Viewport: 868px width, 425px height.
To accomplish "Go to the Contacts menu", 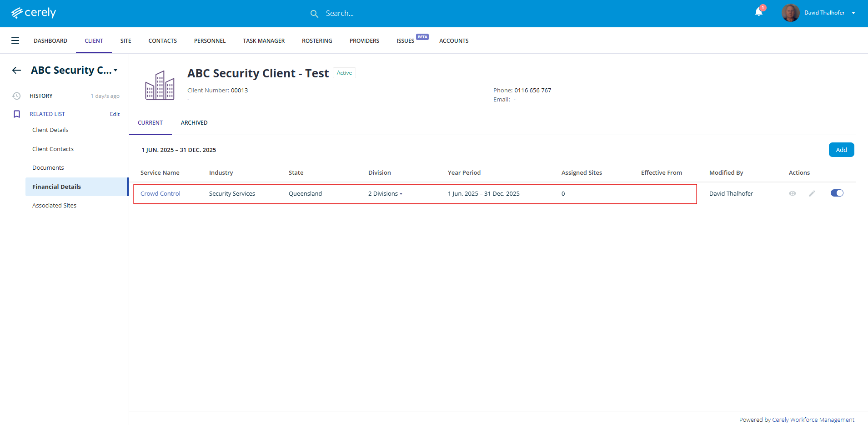I will [x=162, y=40].
